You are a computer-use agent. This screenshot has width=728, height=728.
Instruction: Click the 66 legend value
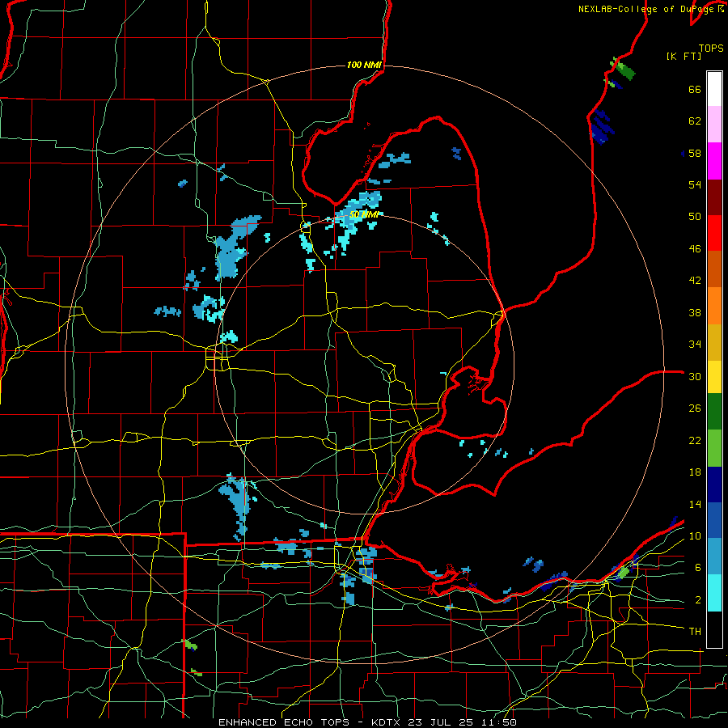(695, 89)
